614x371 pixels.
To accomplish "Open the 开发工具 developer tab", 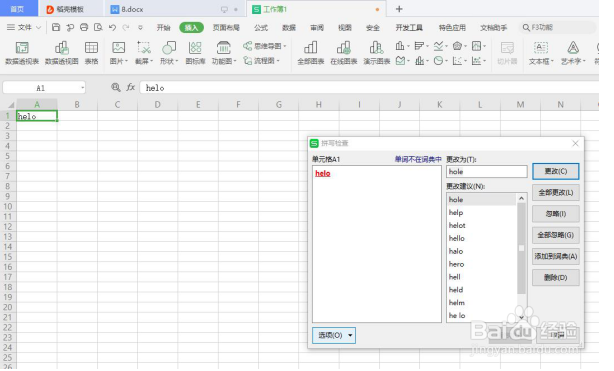I will coord(409,27).
